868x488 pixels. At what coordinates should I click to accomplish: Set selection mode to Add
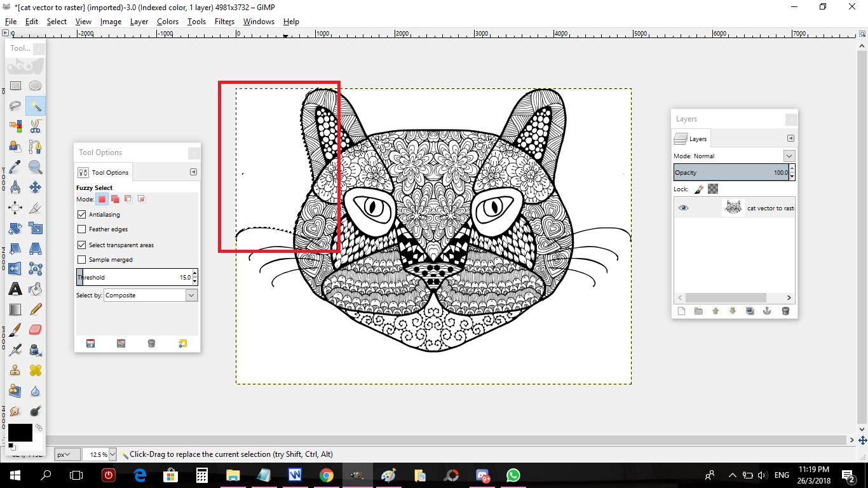(115, 200)
